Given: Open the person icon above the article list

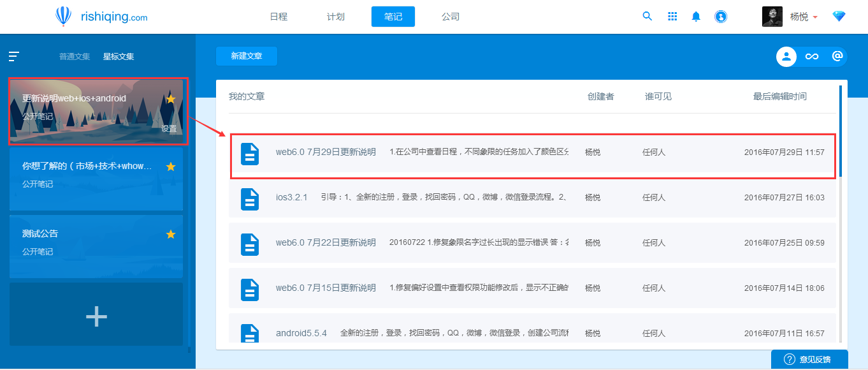Looking at the screenshot, I should [786, 57].
